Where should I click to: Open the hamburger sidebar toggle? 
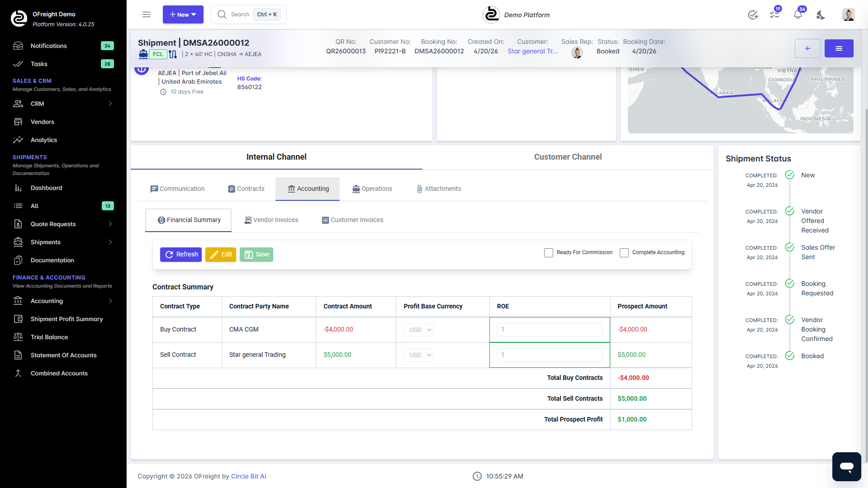click(x=146, y=14)
